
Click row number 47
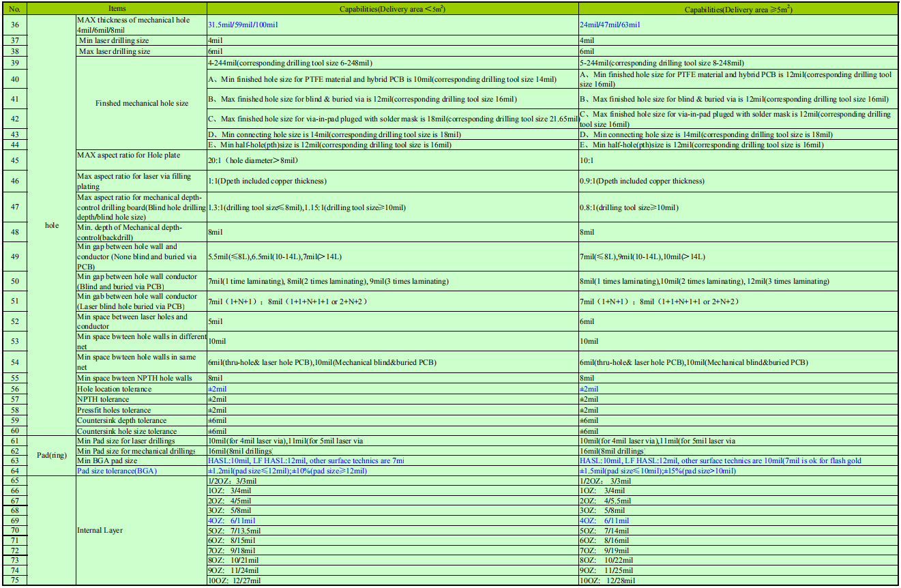click(x=15, y=207)
